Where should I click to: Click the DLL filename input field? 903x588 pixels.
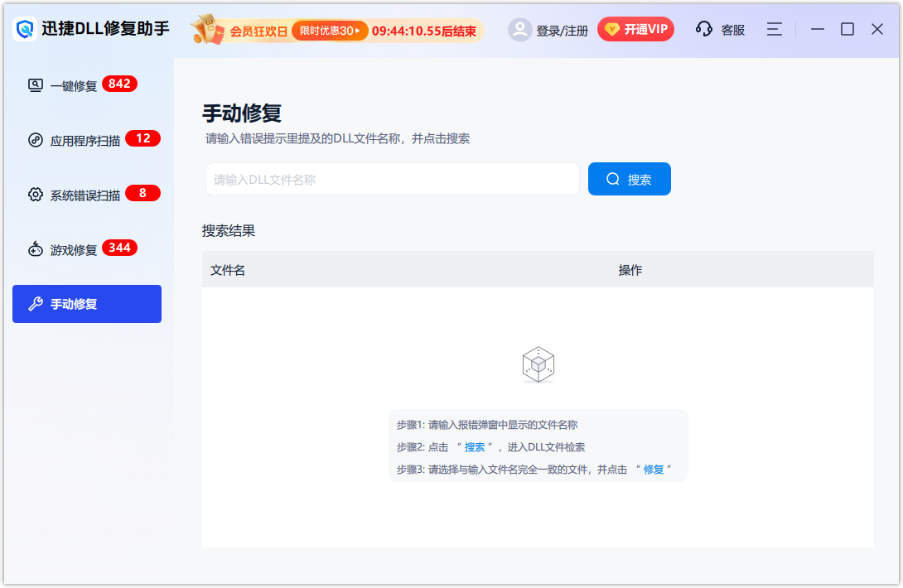[x=392, y=178]
